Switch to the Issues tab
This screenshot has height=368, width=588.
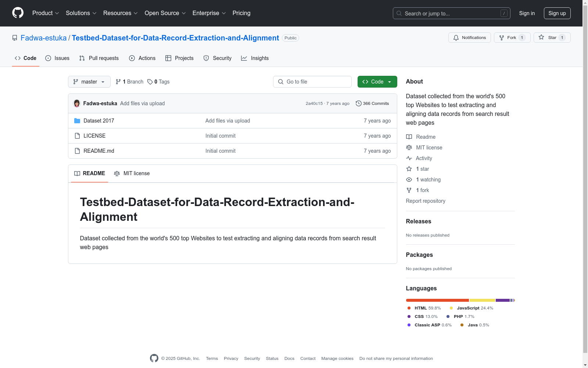pyautogui.click(x=57, y=58)
